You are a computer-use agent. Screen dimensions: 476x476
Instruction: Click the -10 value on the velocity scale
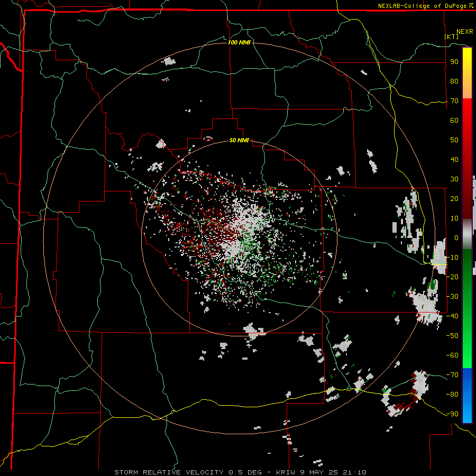tap(452, 258)
